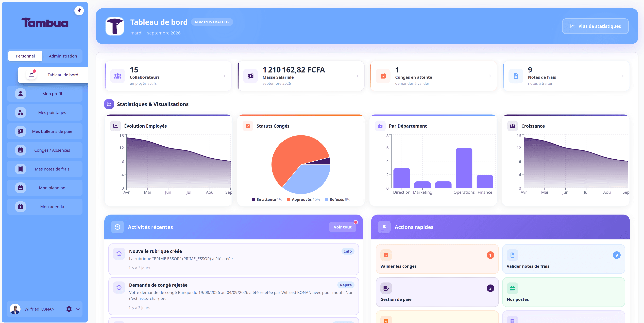Image resolution: width=644 pixels, height=323 pixels.
Task: Click the Statistiques & Visualisations section icon
Action: (109, 104)
